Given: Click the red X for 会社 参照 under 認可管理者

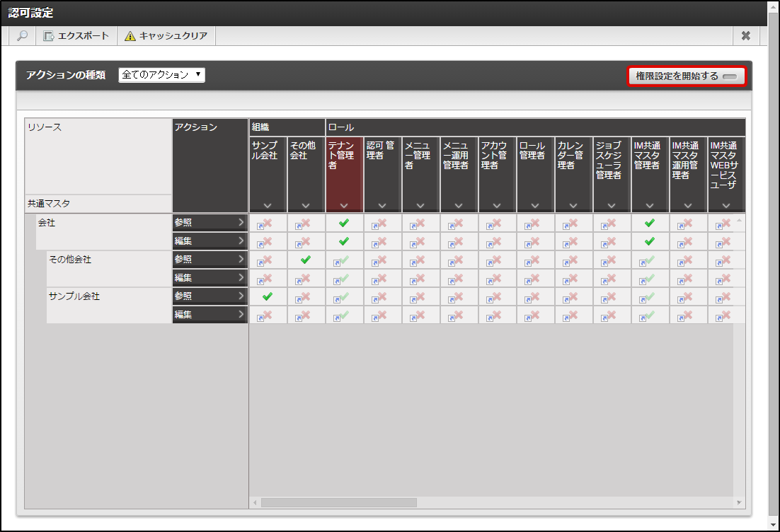Looking at the screenshot, I should click(x=382, y=223).
